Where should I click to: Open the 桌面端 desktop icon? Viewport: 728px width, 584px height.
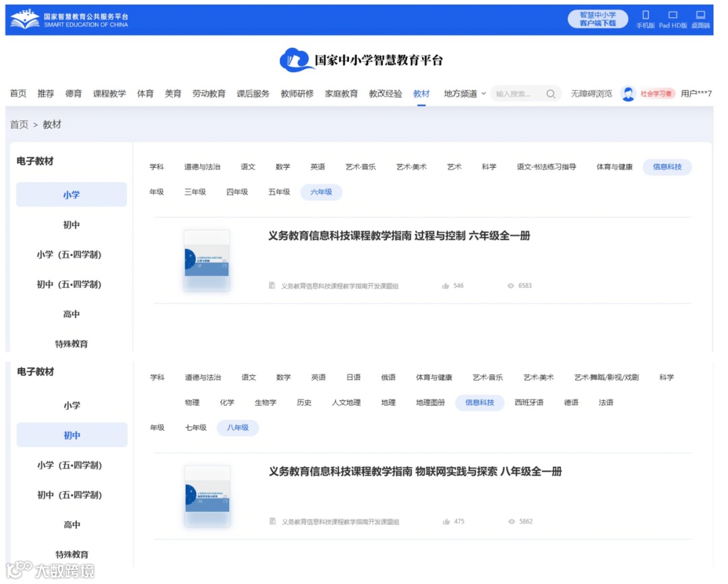(x=700, y=15)
